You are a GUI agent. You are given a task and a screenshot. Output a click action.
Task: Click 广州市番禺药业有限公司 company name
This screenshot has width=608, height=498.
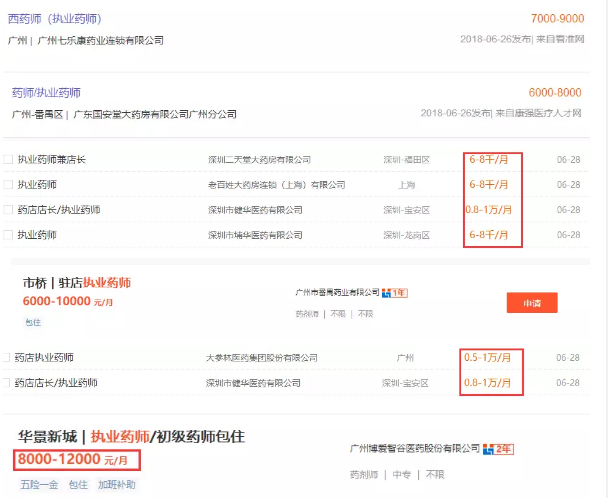pyautogui.click(x=337, y=292)
